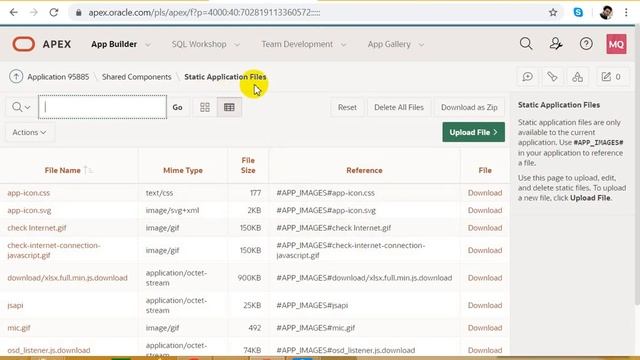The height and width of the screenshot is (360, 640).
Task: Open App Builder menu
Action: (114, 44)
